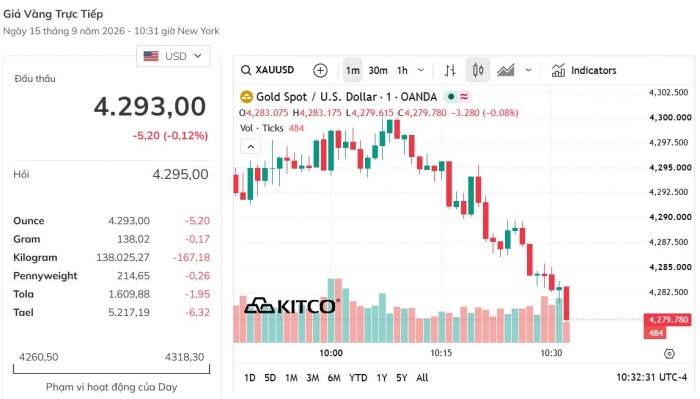This screenshot has width=700, height=399.
Task: Add a compare symbol with plus icon
Action: (320, 70)
